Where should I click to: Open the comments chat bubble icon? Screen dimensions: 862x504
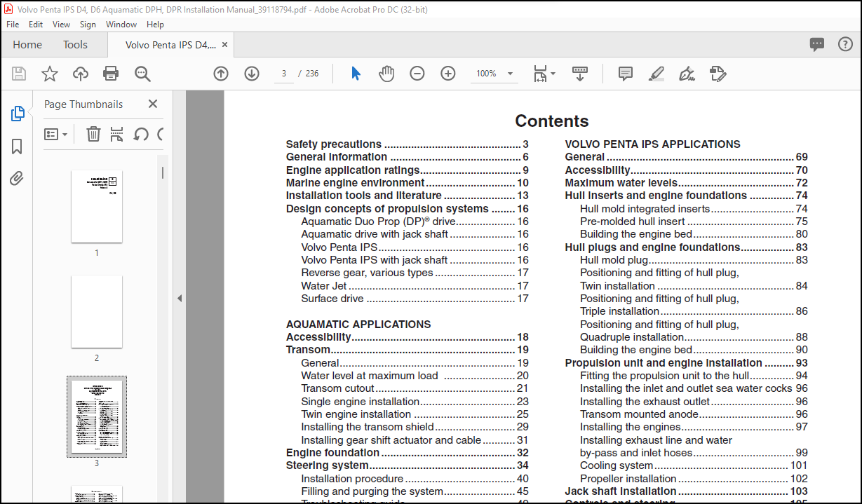(x=817, y=44)
